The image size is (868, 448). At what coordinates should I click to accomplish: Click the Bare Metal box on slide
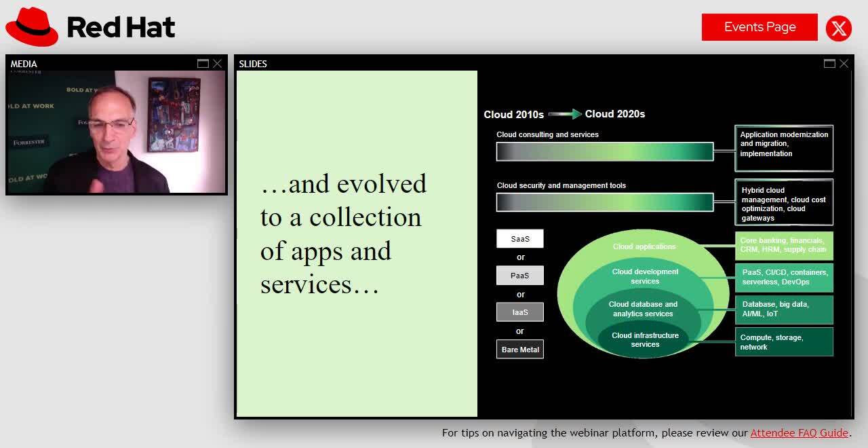520,350
